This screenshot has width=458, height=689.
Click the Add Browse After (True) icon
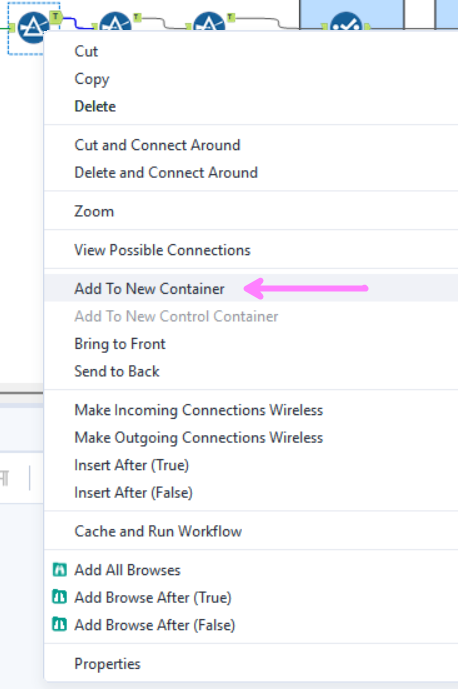59,597
